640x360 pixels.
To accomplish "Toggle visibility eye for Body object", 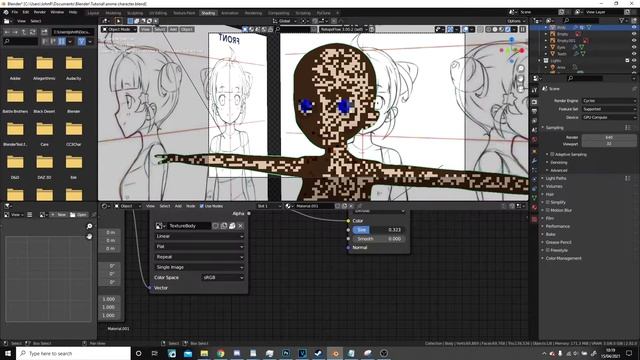I will (x=634, y=27).
